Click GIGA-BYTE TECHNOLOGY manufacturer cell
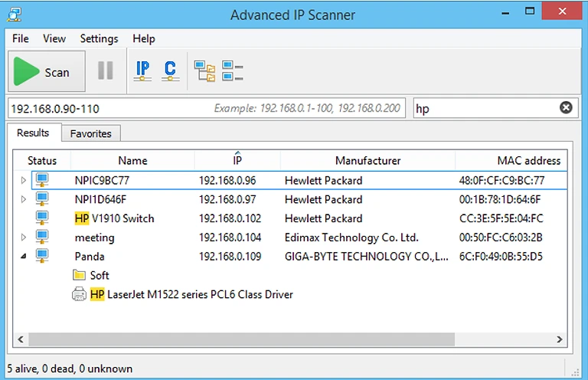 (367, 256)
